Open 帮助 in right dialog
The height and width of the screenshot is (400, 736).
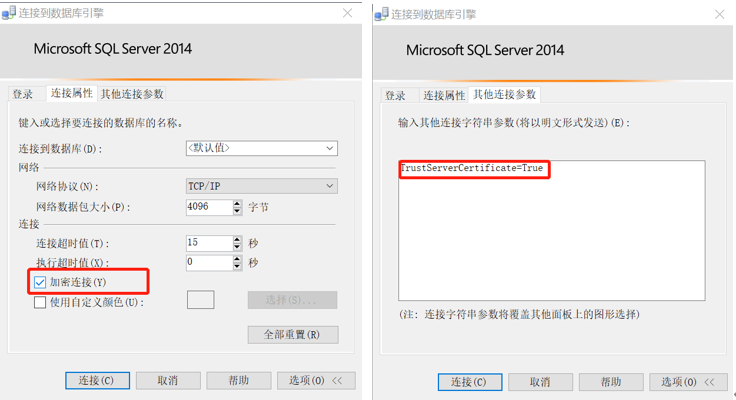611,382
